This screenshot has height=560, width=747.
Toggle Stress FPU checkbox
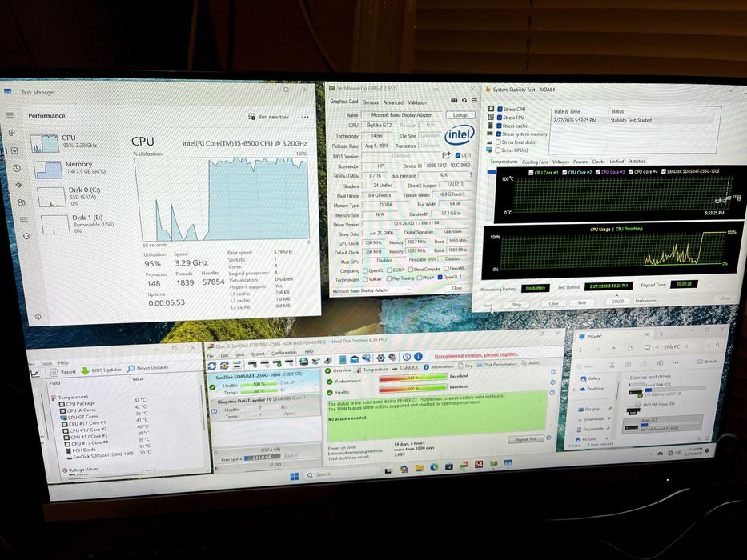click(x=500, y=117)
